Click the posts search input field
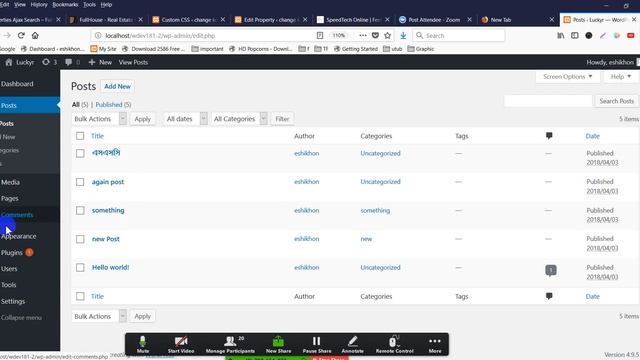The width and height of the screenshot is (640, 360). pyautogui.click(x=548, y=101)
